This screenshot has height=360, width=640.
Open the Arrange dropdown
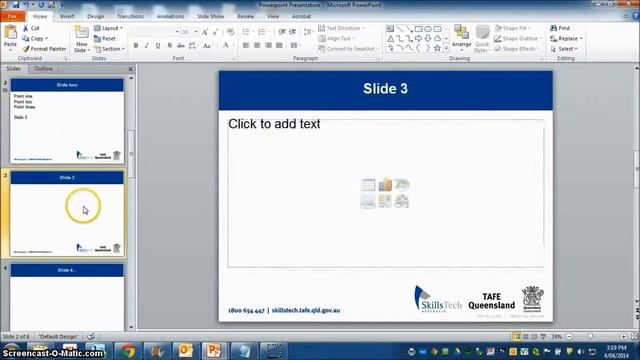462,37
